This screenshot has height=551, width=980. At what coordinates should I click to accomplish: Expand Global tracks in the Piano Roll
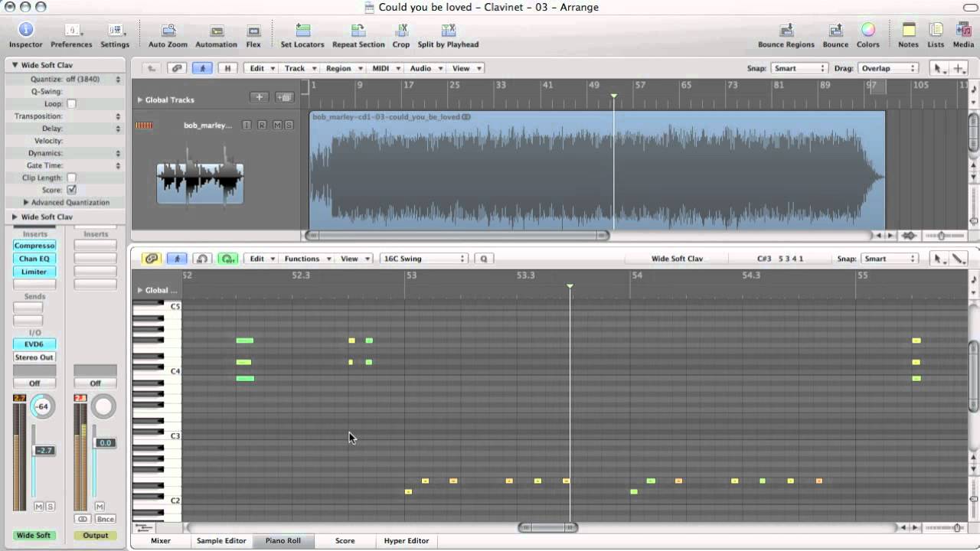click(140, 290)
